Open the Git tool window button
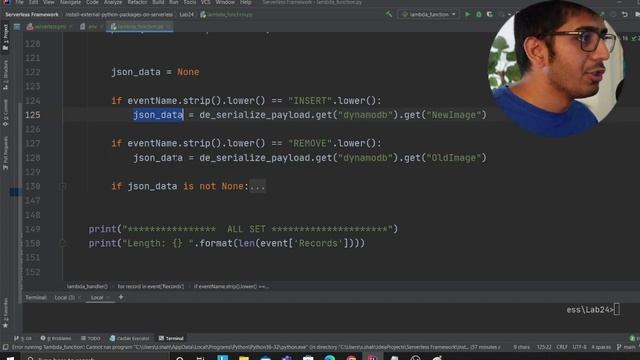 tap(23, 338)
